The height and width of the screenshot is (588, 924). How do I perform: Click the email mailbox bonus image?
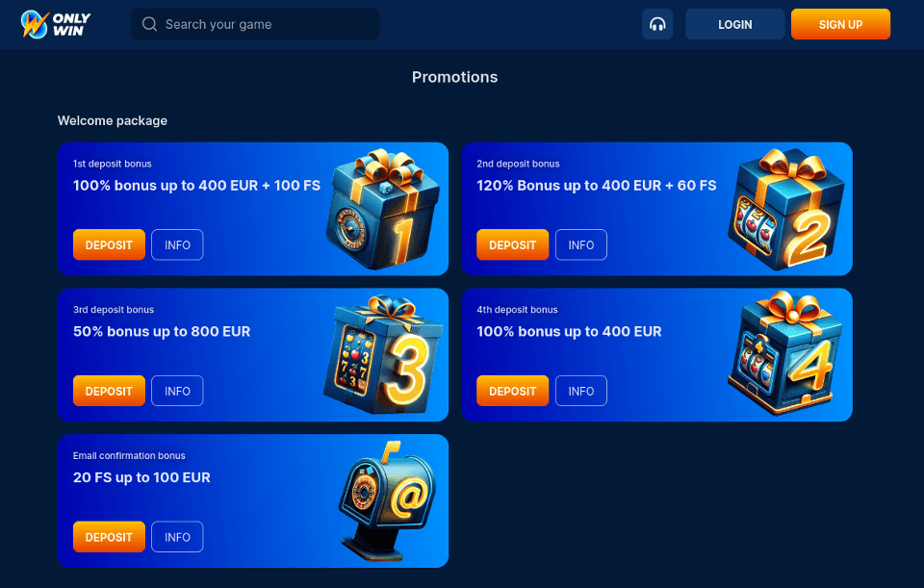pyautogui.click(x=387, y=500)
